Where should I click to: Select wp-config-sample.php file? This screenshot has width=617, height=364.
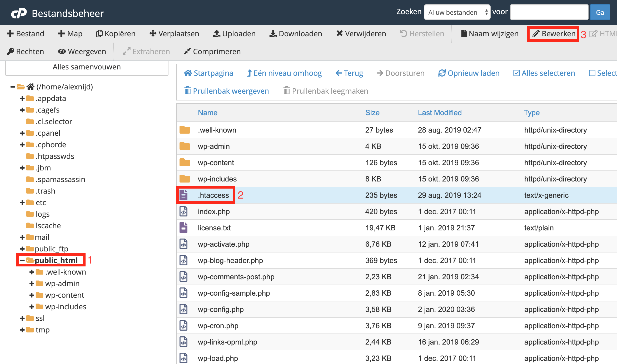(397, 293)
